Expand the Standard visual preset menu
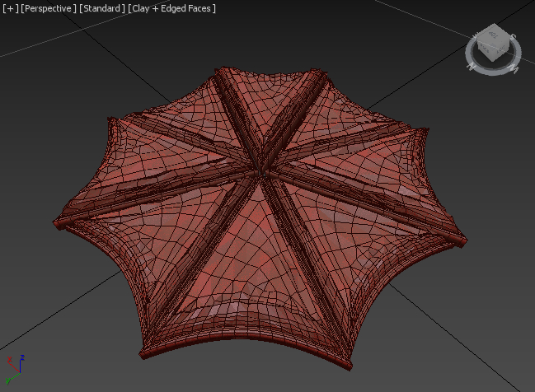 (103, 8)
